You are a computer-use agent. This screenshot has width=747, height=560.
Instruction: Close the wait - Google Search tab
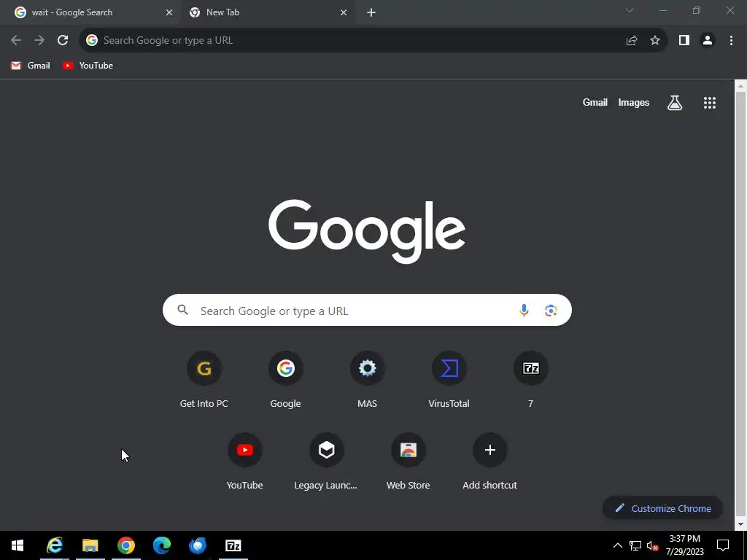(169, 13)
